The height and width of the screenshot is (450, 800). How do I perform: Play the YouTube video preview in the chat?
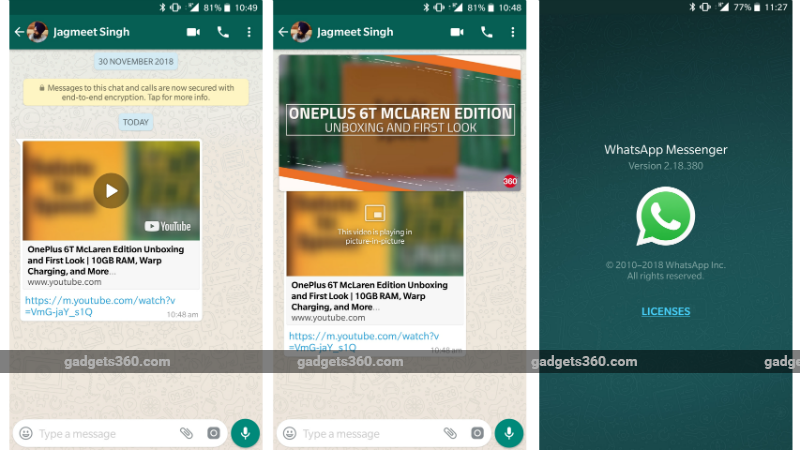pos(111,190)
